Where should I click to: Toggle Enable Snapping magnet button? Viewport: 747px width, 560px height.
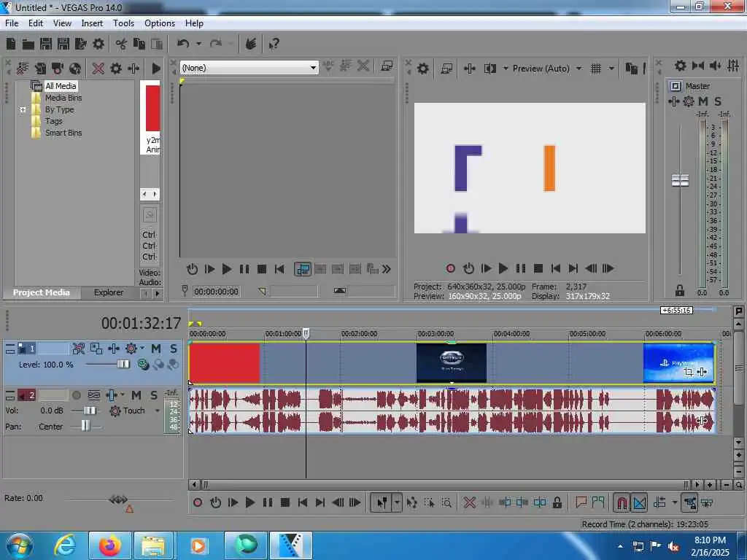pos(622,502)
